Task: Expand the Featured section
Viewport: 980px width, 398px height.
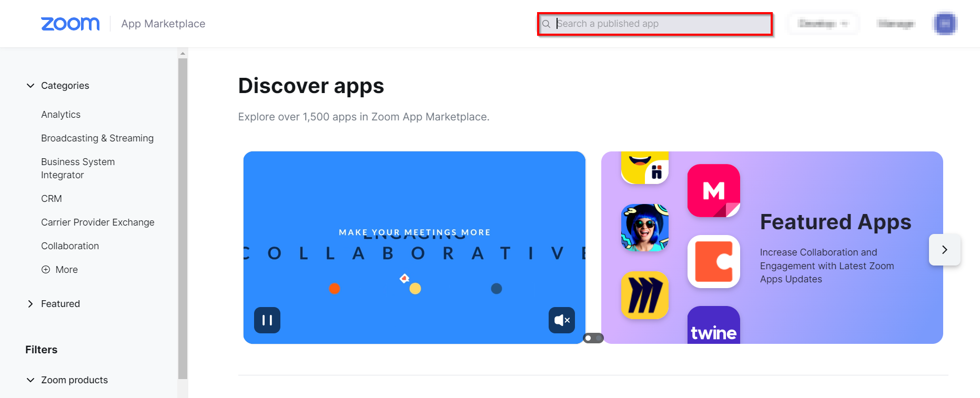Action: click(31, 304)
